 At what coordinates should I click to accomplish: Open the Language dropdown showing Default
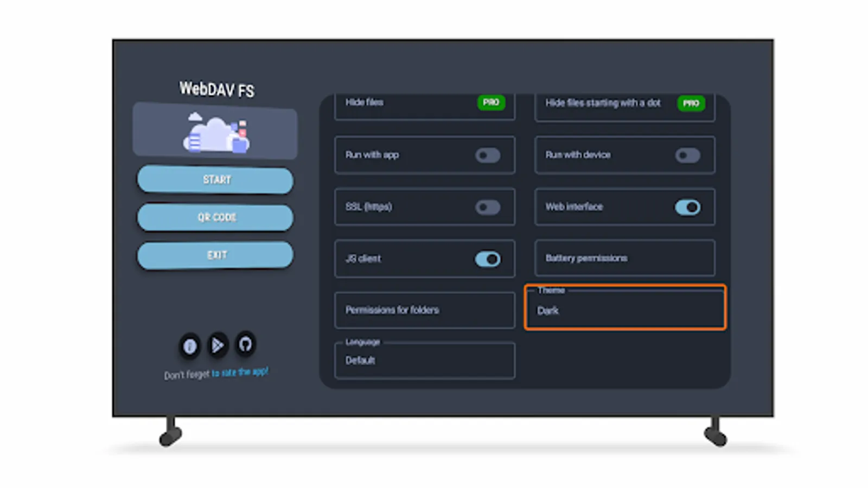point(424,360)
